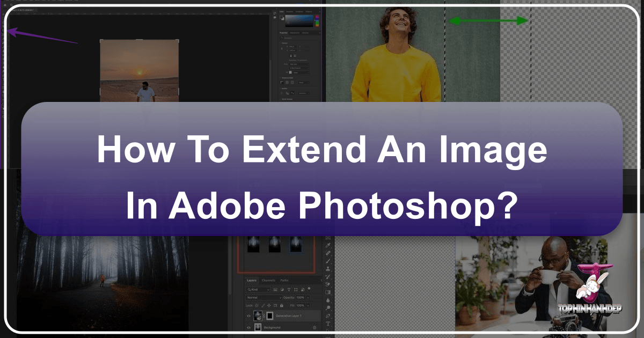
Task: Open the Kind filter search icon in Layers panel
Action: click(250, 289)
